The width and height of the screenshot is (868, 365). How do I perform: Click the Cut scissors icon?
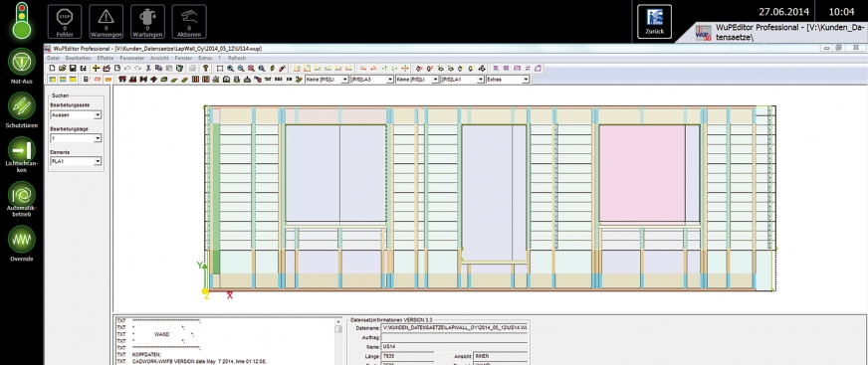(148, 68)
